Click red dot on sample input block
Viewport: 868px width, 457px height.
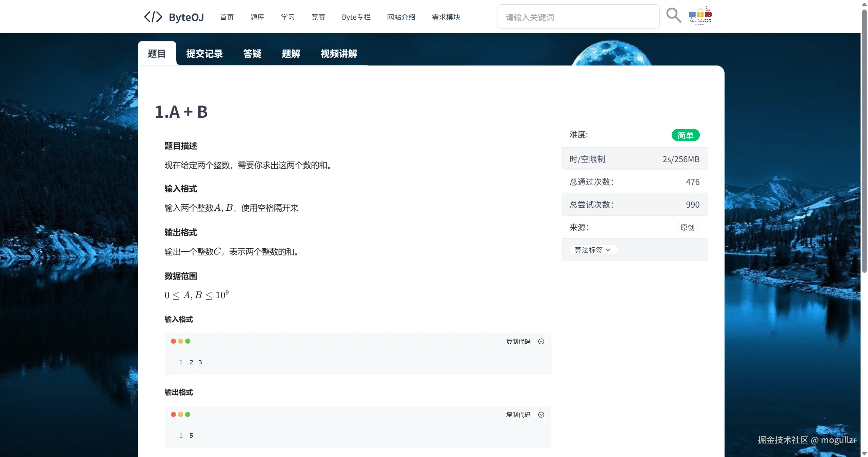[173, 341]
